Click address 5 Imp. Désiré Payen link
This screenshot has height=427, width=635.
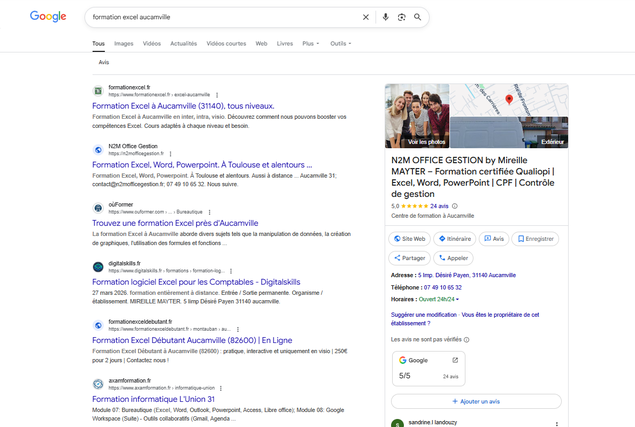tap(467, 275)
